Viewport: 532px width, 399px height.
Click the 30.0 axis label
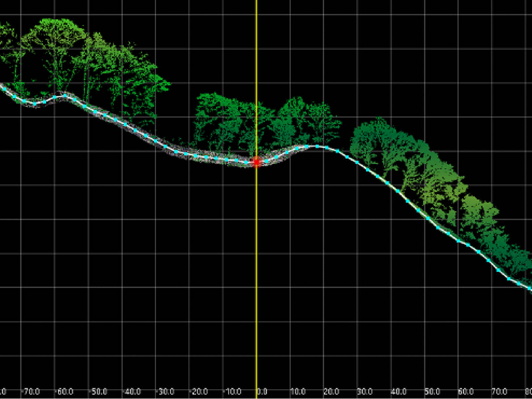[365, 392]
